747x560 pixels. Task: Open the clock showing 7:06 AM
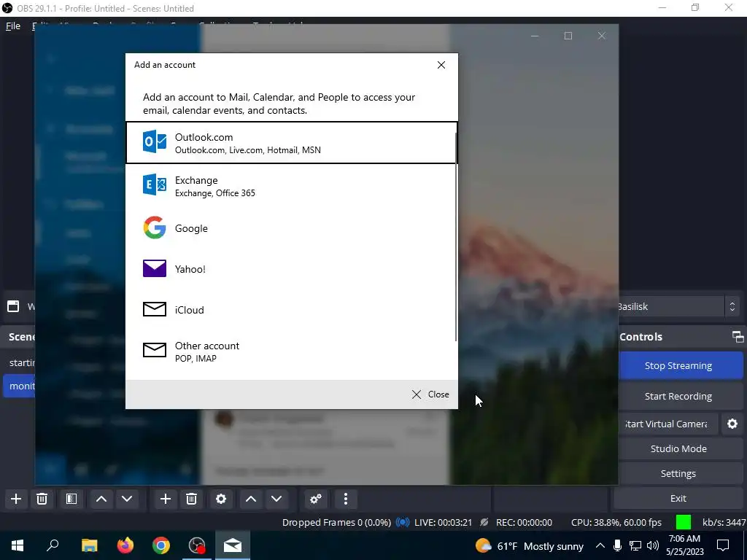click(x=684, y=545)
